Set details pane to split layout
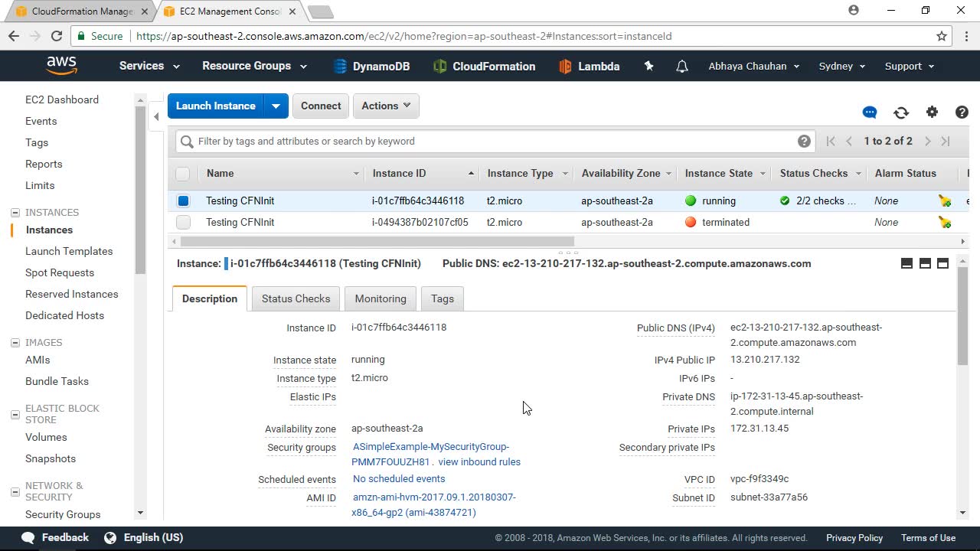The width and height of the screenshot is (980, 551). click(x=925, y=263)
